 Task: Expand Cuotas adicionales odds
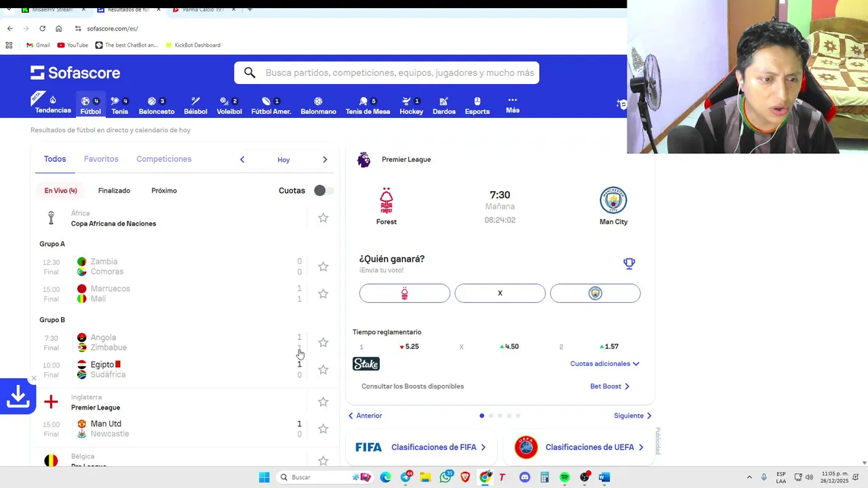tap(605, 364)
